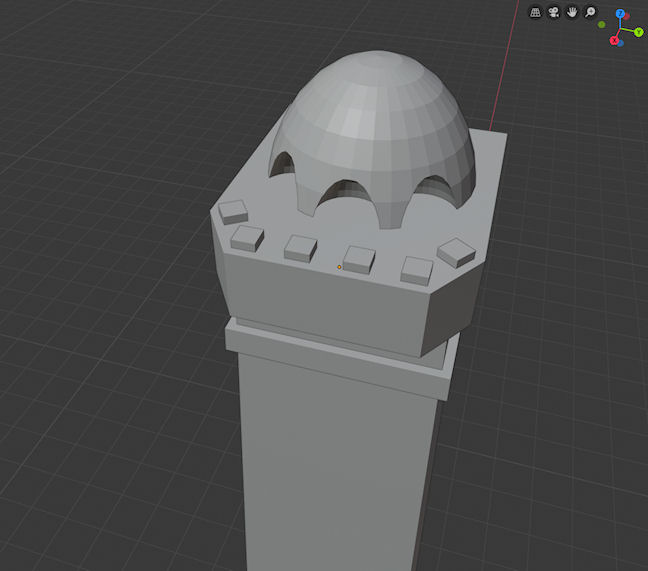Click the zoom magnifier icon
Viewport: 648px width, 571px height.
point(591,12)
